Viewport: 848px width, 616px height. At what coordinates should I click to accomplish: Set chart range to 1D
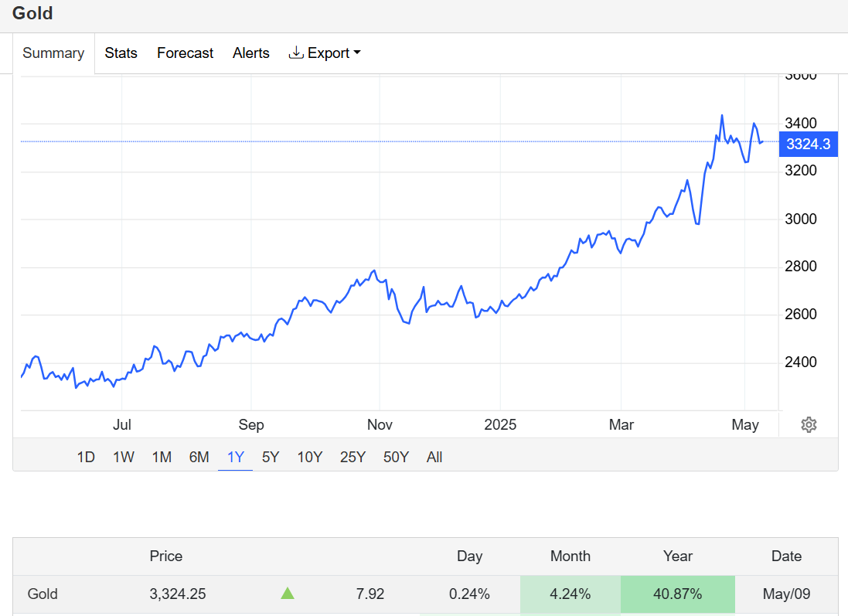[x=86, y=457]
